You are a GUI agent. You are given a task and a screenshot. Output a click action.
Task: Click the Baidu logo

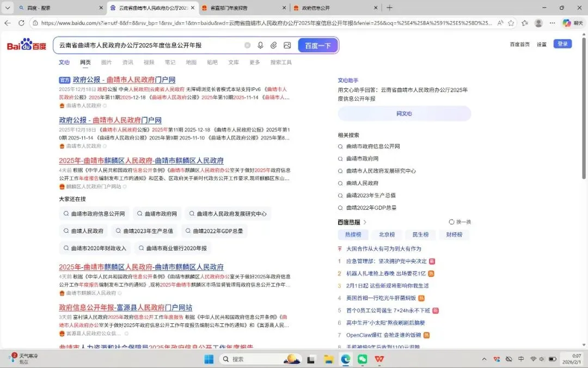pyautogui.click(x=27, y=45)
